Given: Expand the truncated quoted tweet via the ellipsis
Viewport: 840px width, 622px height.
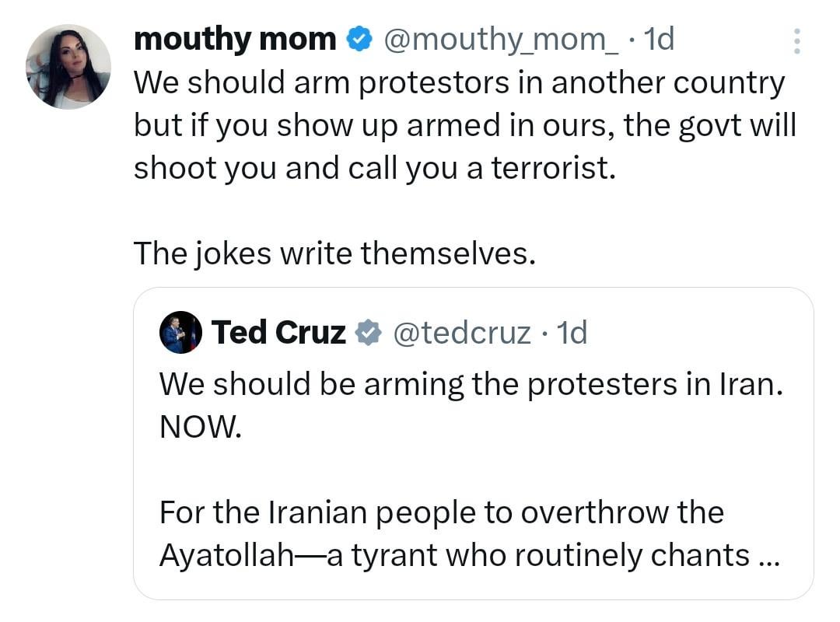Looking at the screenshot, I should coord(766,555).
